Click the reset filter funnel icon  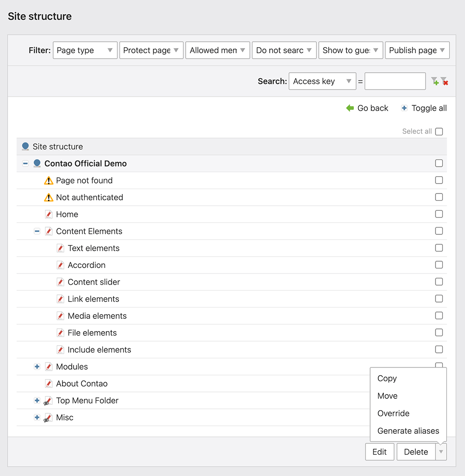tap(445, 81)
